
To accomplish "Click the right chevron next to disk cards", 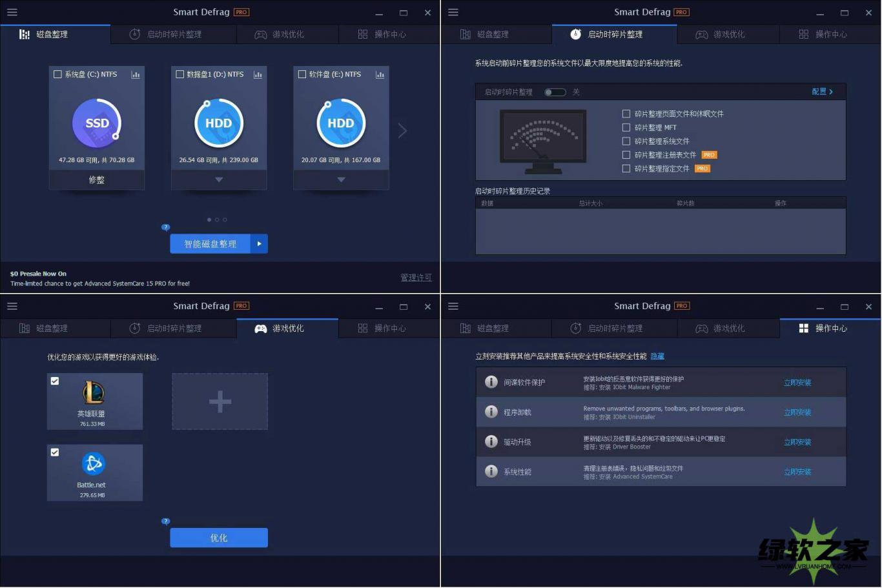I will 402,130.
